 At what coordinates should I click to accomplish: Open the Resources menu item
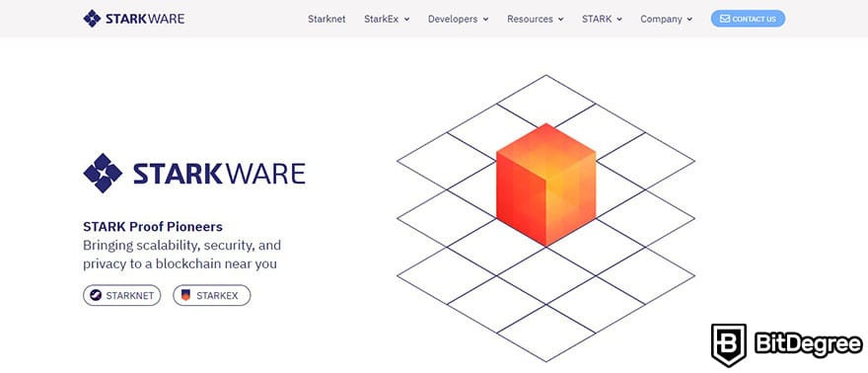(530, 19)
